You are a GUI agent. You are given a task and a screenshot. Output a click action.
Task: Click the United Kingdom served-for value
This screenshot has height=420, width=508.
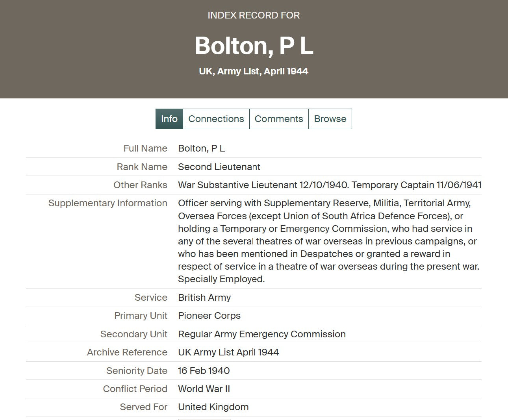(x=213, y=407)
